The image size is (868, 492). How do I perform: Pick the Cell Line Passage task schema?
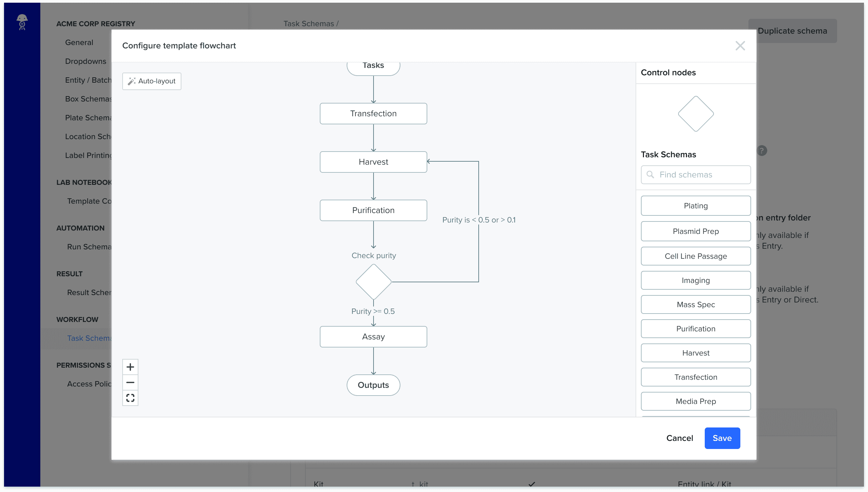pyautogui.click(x=696, y=256)
